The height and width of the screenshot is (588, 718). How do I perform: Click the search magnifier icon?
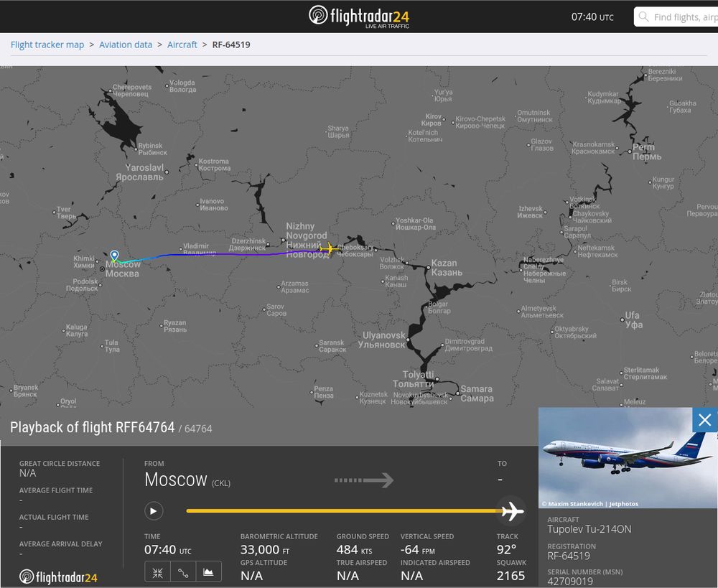pyautogui.click(x=643, y=17)
